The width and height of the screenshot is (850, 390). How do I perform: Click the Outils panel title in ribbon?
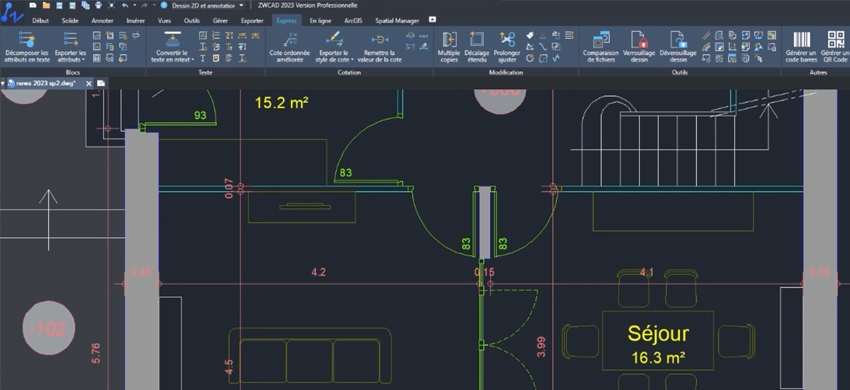[x=679, y=72]
